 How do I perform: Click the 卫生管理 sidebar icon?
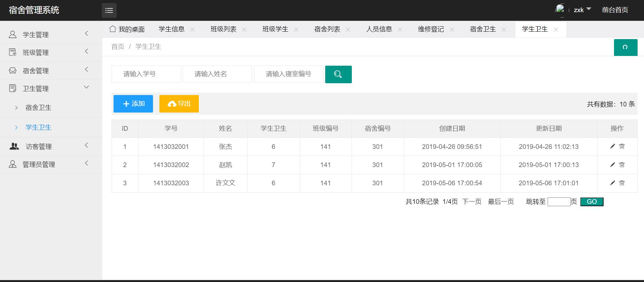[x=12, y=88]
